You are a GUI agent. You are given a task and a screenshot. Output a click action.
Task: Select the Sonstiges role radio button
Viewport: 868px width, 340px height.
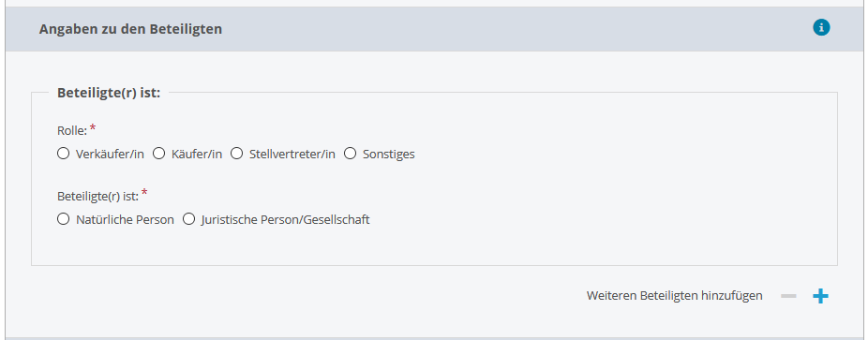[x=350, y=154]
